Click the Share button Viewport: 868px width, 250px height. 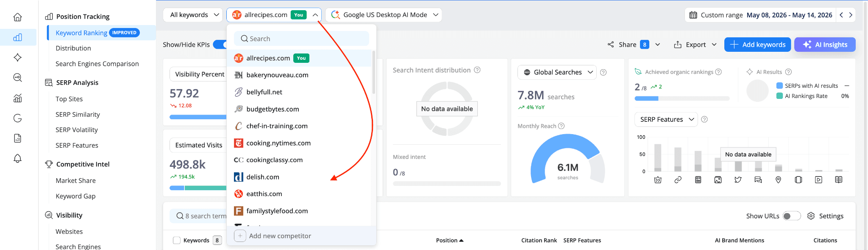click(628, 45)
